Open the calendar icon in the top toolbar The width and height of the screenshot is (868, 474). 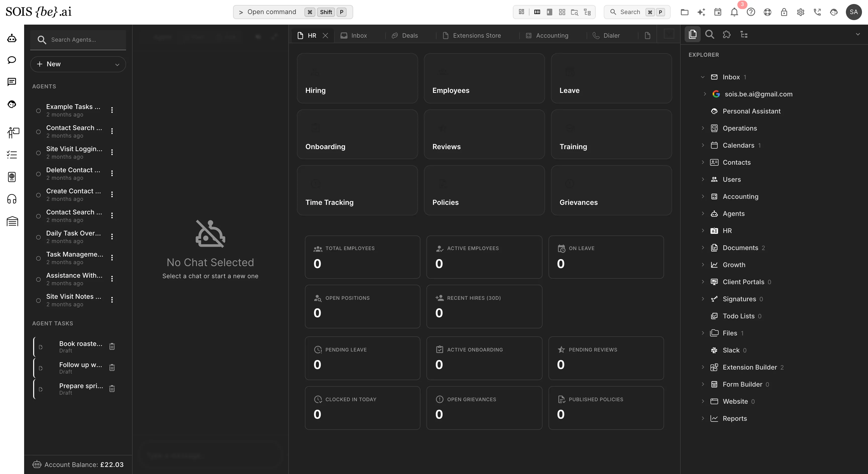[x=718, y=12]
